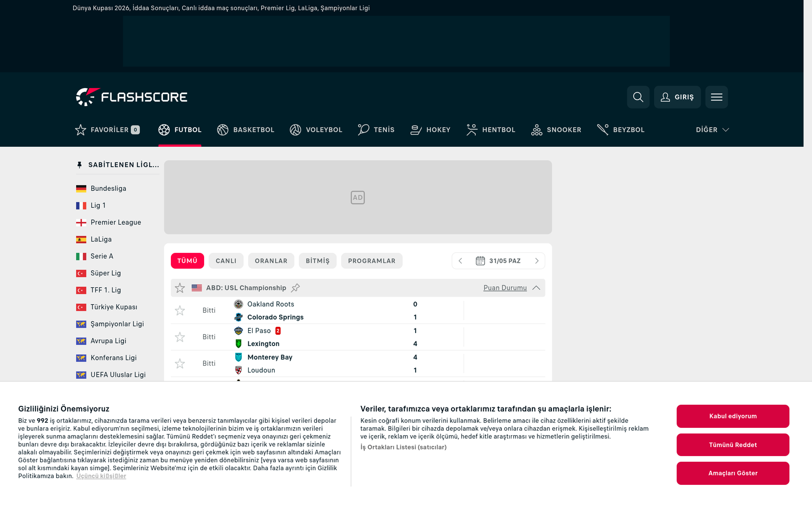Viewport: 812px width, 508px height.
Task: Favorite the USL Championship league star
Action: (180, 288)
